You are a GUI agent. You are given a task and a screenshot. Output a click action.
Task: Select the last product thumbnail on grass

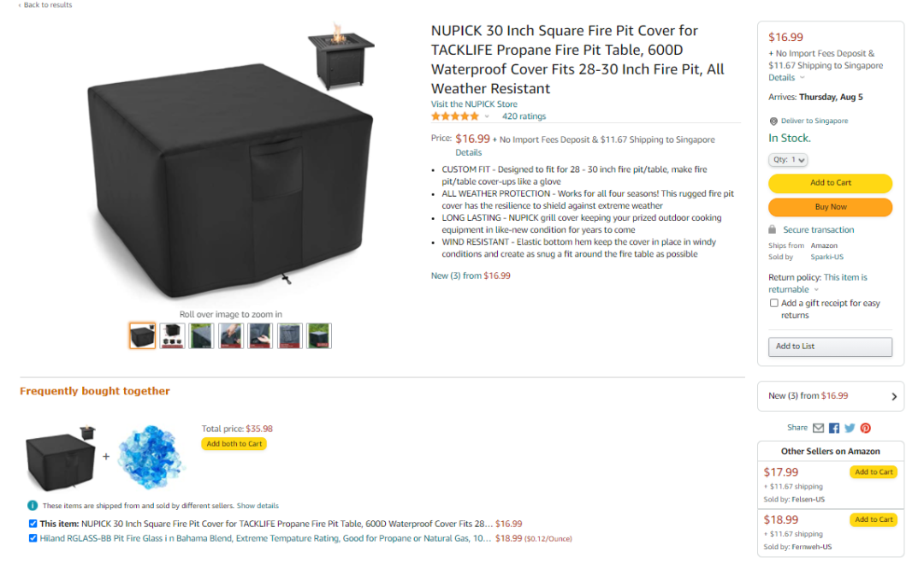319,335
